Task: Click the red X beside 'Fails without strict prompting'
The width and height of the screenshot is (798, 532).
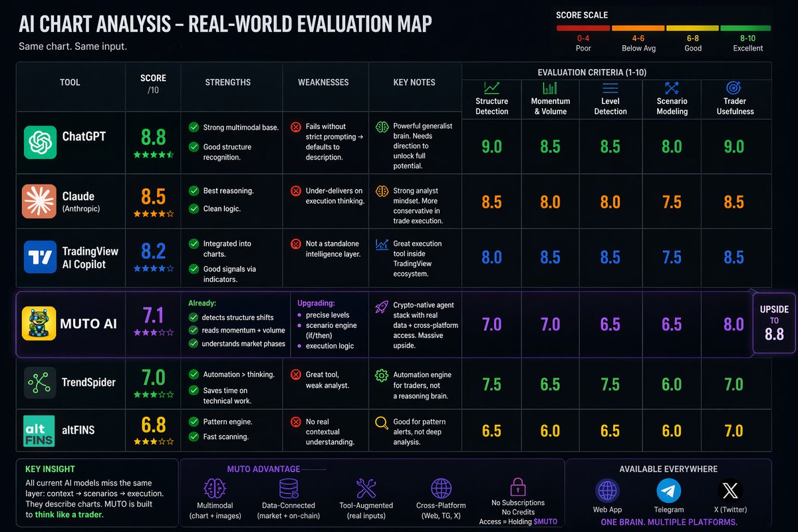Action: click(x=295, y=126)
